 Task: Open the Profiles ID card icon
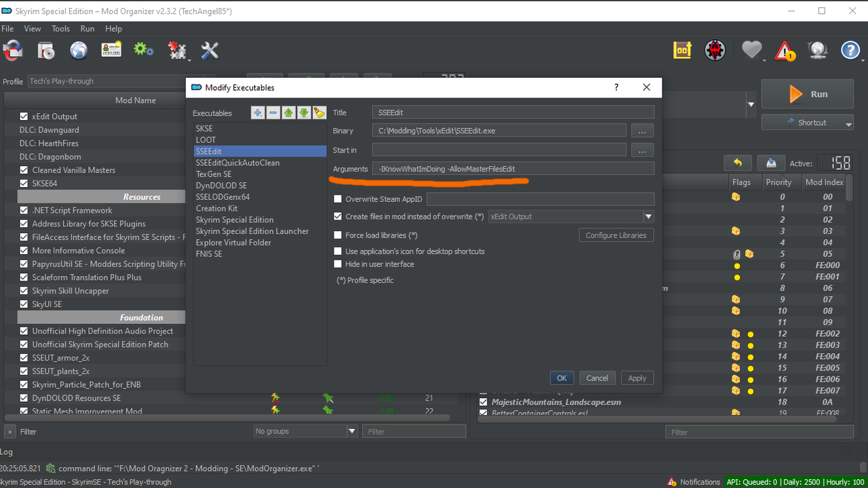point(111,50)
